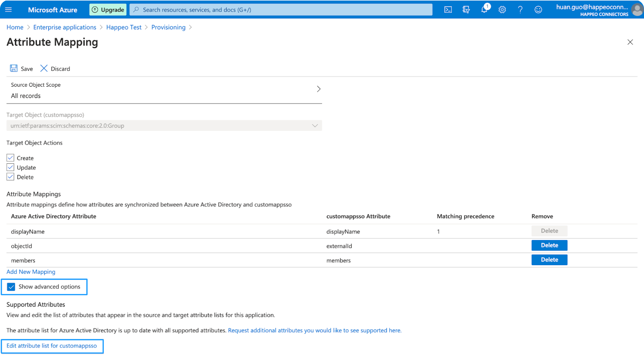
Task: Click Add New Mapping link
Action: (x=31, y=272)
